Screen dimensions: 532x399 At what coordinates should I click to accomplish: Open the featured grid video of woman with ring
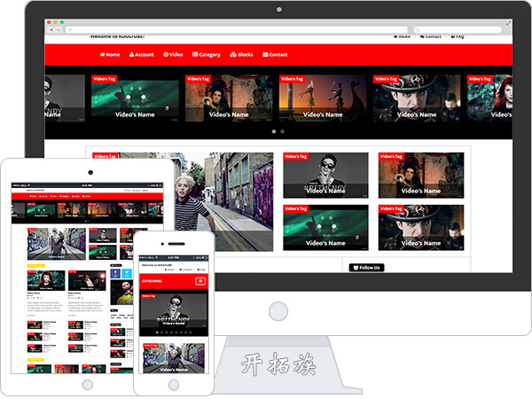click(x=421, y=176)
